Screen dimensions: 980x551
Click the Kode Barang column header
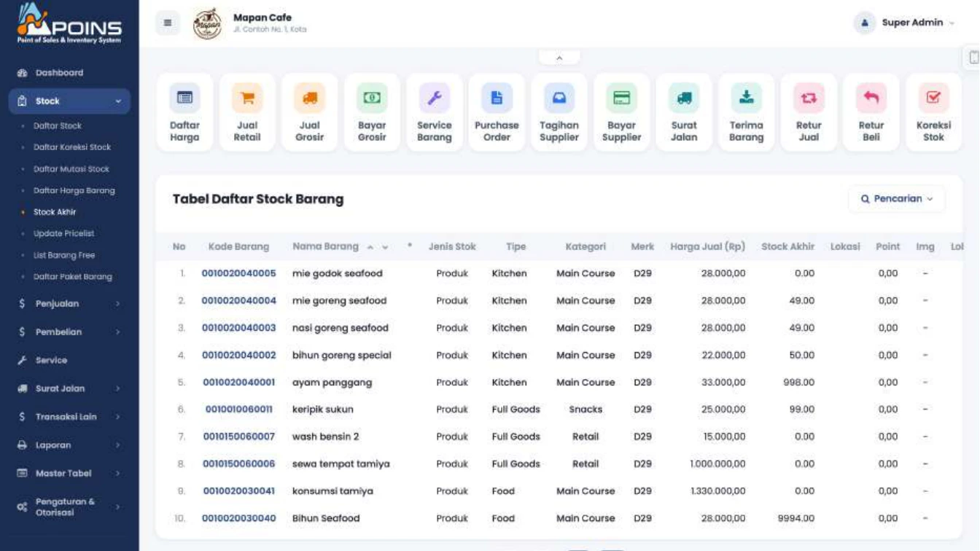[238, 247]
